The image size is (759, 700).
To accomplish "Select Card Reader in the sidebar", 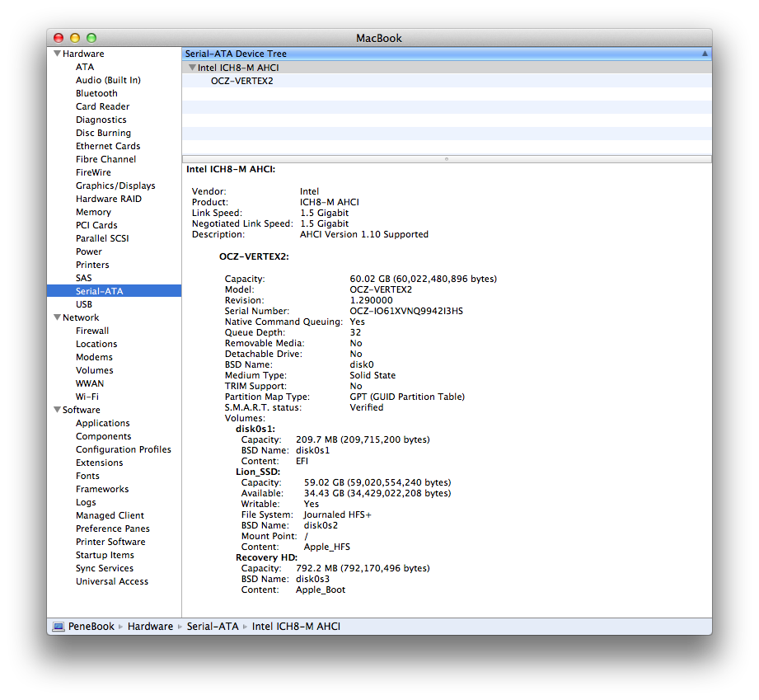I will [103, 106].
